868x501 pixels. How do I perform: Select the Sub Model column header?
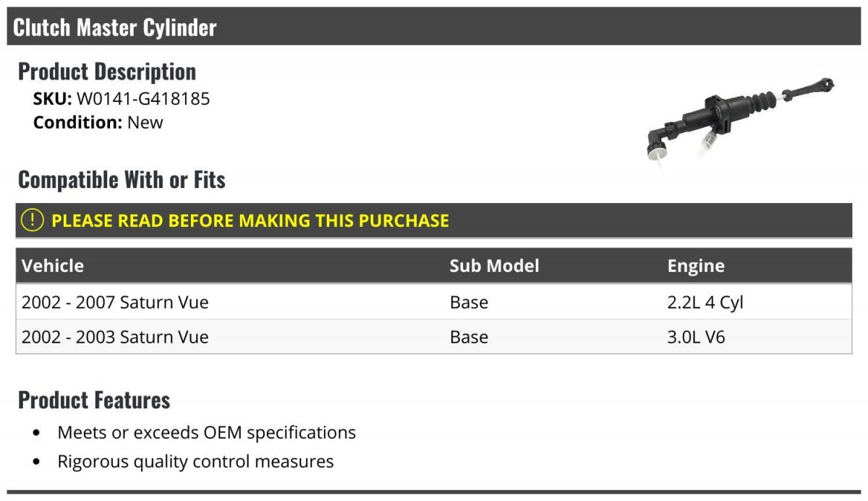[x=494, y=266]
